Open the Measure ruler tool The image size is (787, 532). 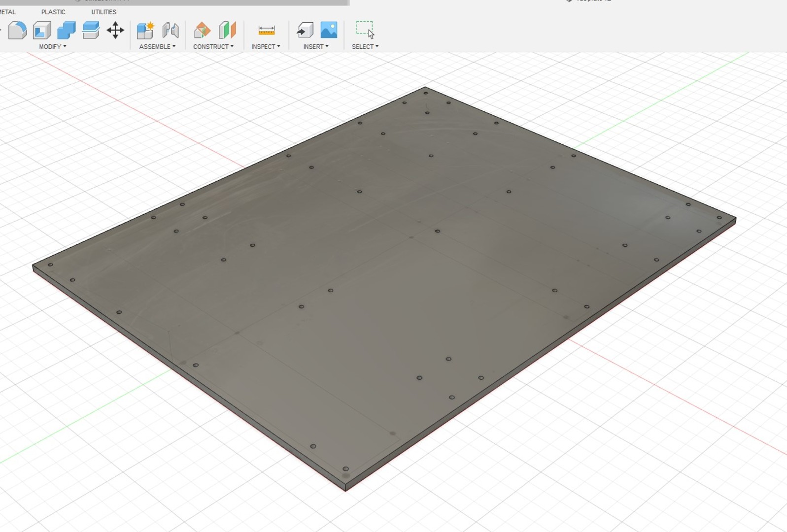click(267, 30)
